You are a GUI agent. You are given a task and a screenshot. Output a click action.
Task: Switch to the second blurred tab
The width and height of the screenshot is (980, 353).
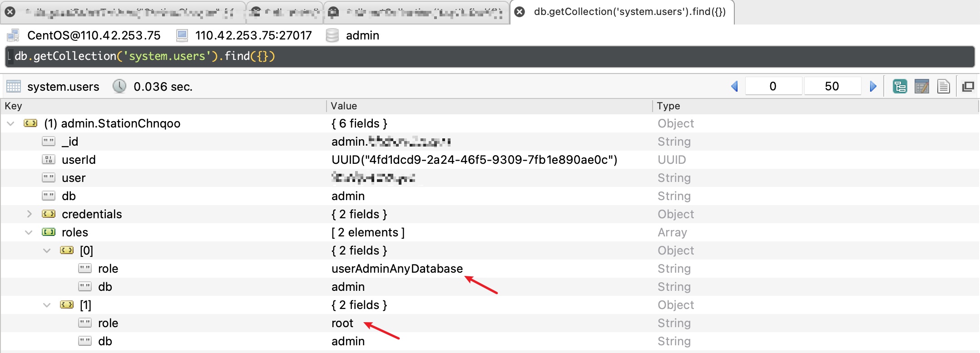(285, 12)
